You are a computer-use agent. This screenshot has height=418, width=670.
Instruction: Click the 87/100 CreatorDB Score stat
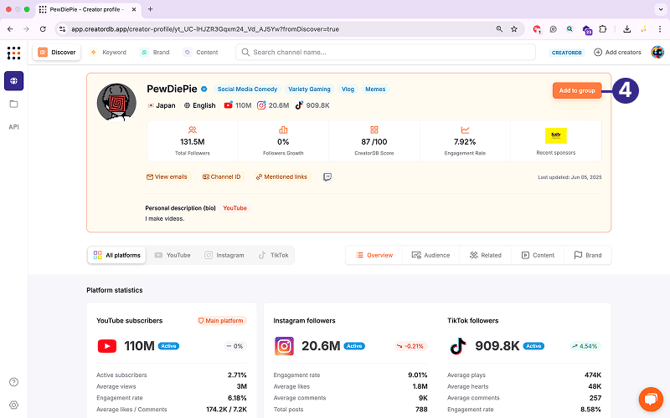(x=374, y=141)
